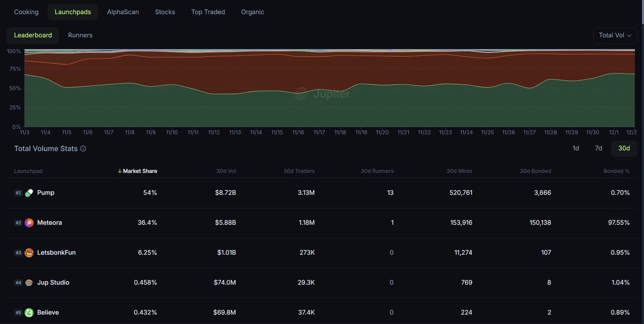This screenshot has height=324, width=644.
Task: Open the Organic tab
Action: (252, 11)
